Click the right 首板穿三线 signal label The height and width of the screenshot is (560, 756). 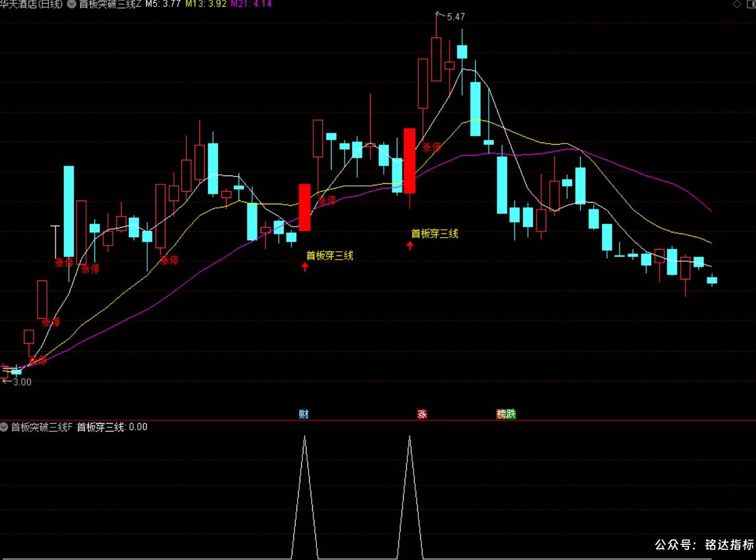(x=434, y=234)
